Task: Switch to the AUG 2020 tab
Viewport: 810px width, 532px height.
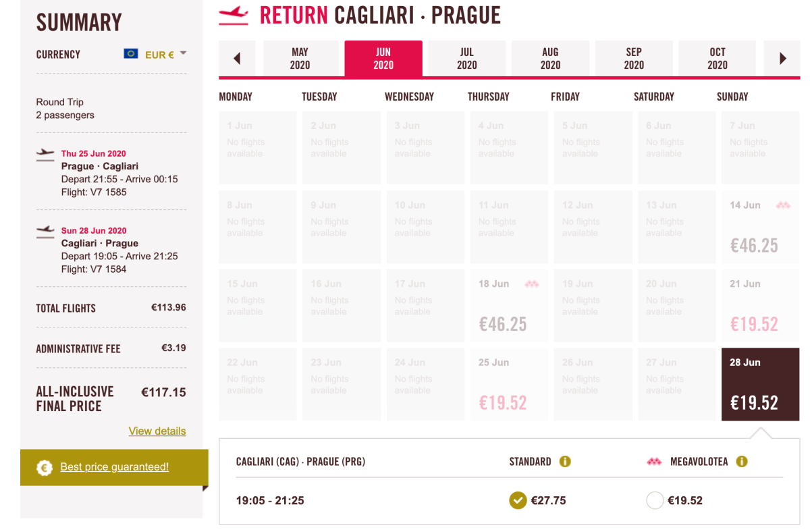Action: click(x=550, y=59)
